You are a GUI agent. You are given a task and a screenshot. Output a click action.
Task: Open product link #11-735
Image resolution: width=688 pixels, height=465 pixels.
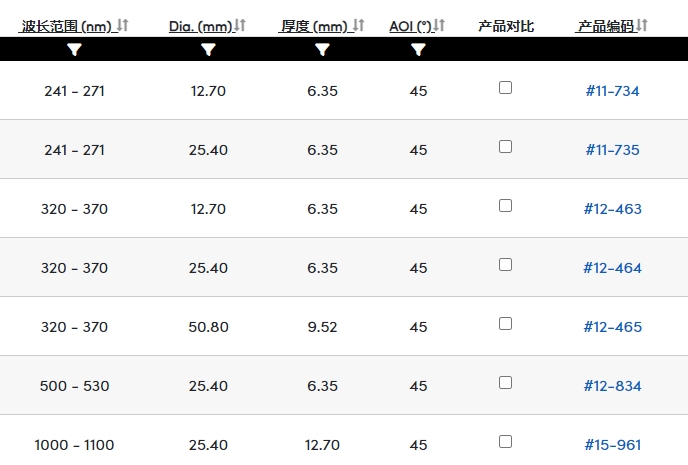613,150
